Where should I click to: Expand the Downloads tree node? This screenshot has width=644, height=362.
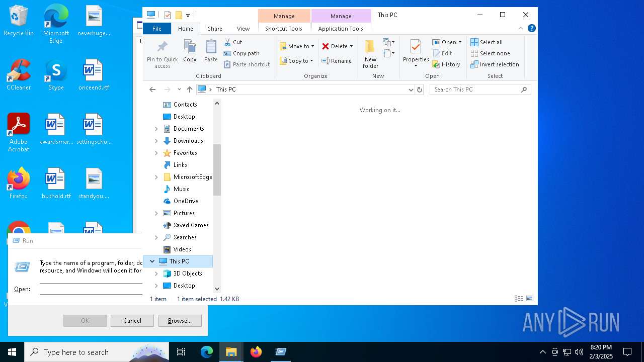coord(156,141)
